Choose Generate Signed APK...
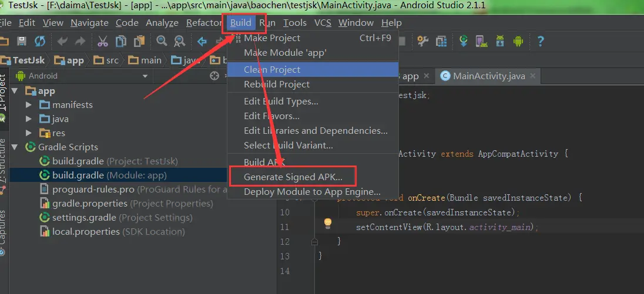Screen dimensions: 644x294 313,177
